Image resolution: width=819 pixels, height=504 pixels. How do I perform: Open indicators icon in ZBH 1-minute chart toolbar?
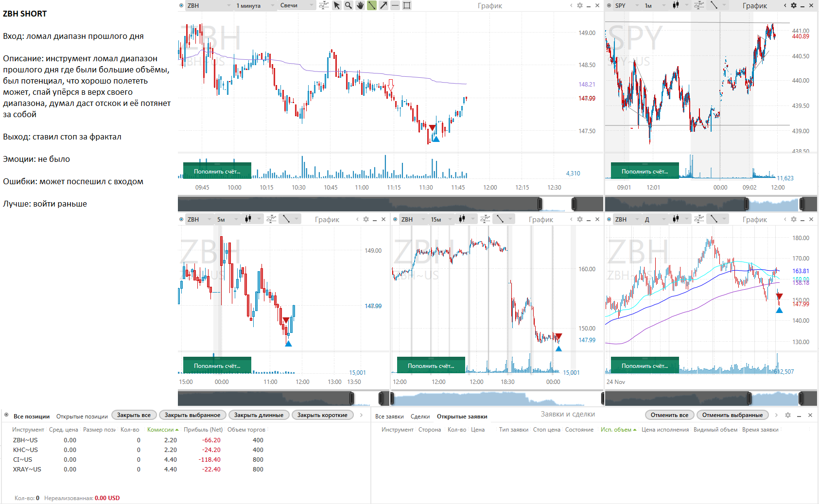(324, 5)
